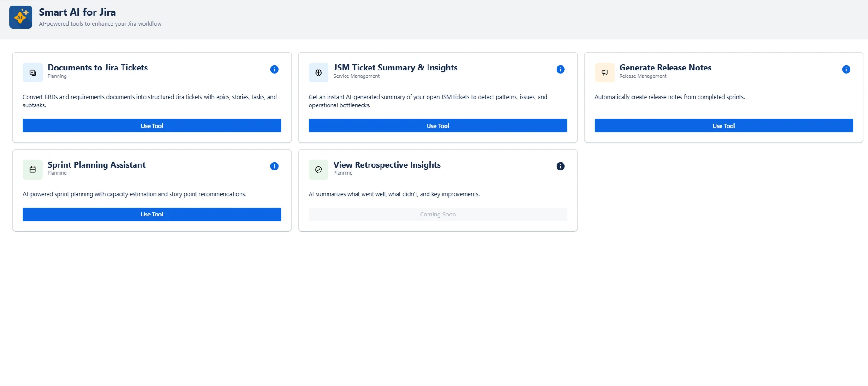Select the Sprint Planning Assistant heading
The image size is (868, 386).
pos(96,165)
